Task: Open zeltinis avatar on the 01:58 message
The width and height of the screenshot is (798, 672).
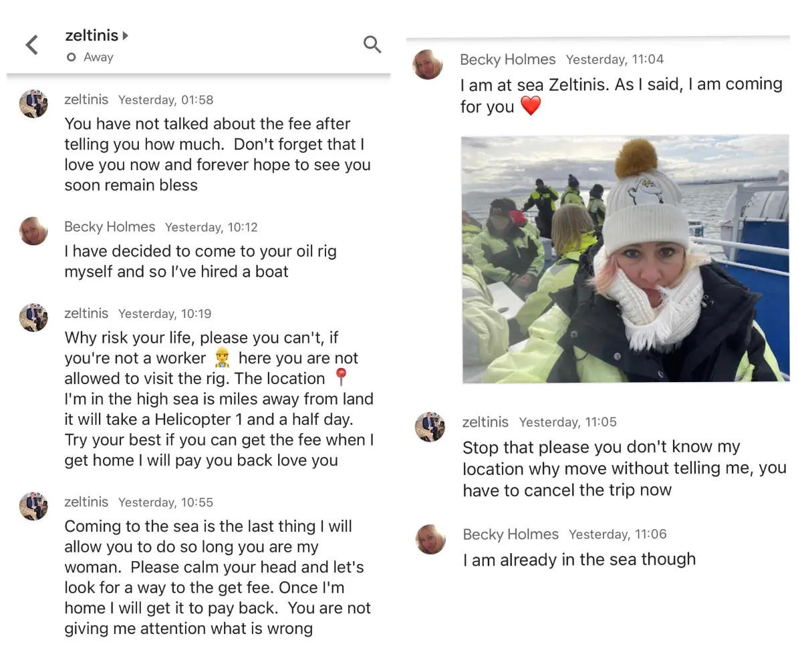Action: 33,104
